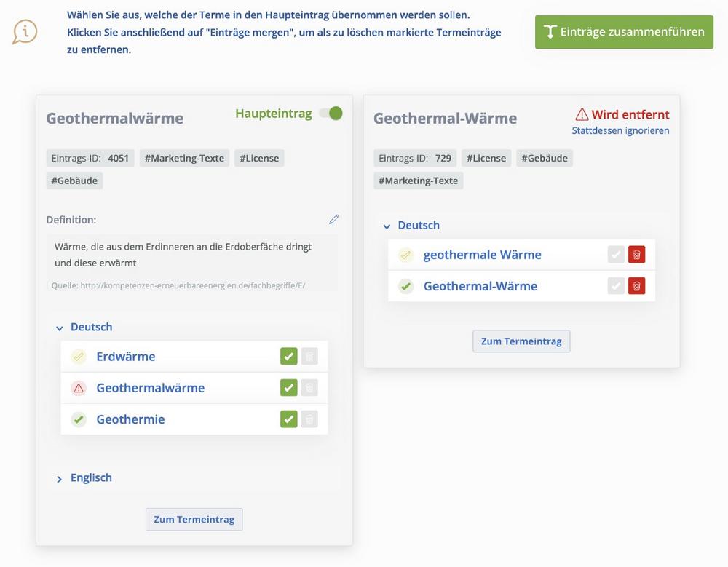The height and width of the screenshot is (567, 728).
Task: Click the Wird entfernt warning icon
Action: [x=582, y=114]
